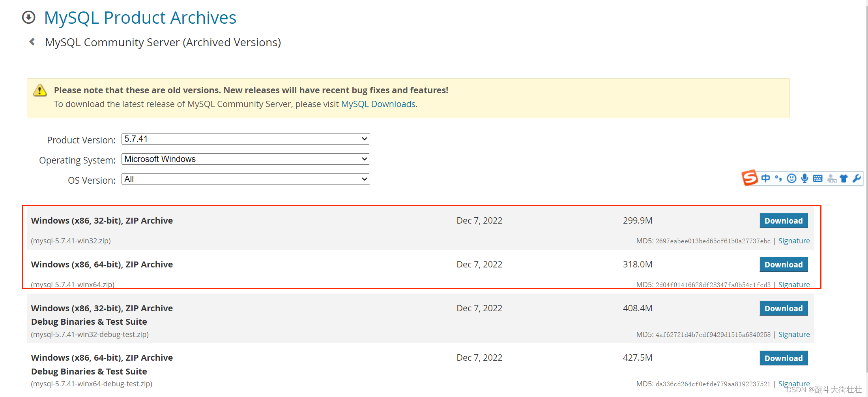868x397 pixels.
Task: Click the Sogou S logo on the input toolbar
Action: coord(750,178)
